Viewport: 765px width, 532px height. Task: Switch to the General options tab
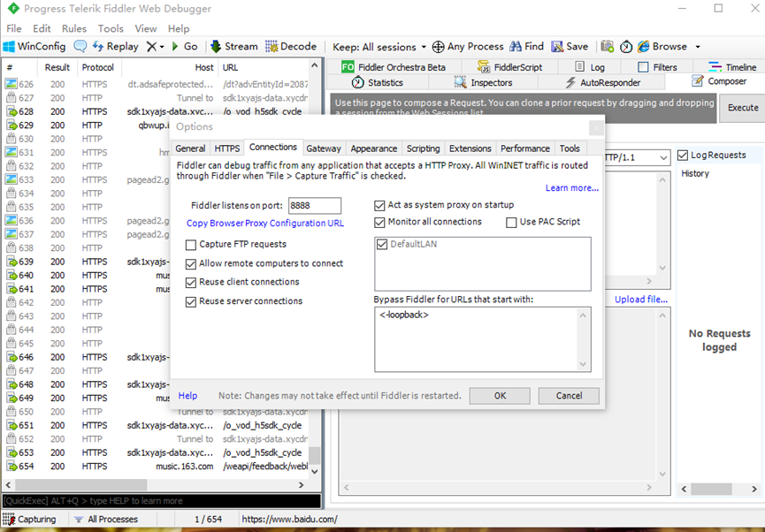point(190,148)
